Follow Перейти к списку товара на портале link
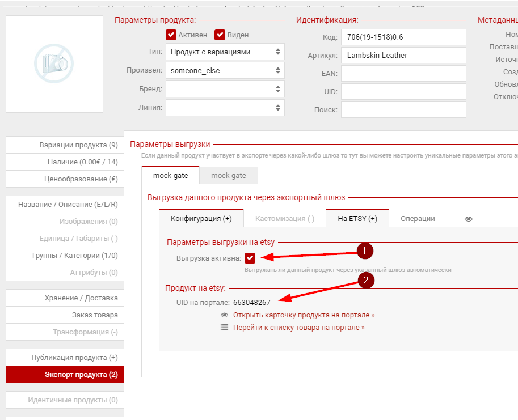Screen dimensions: 518x420 298,327
